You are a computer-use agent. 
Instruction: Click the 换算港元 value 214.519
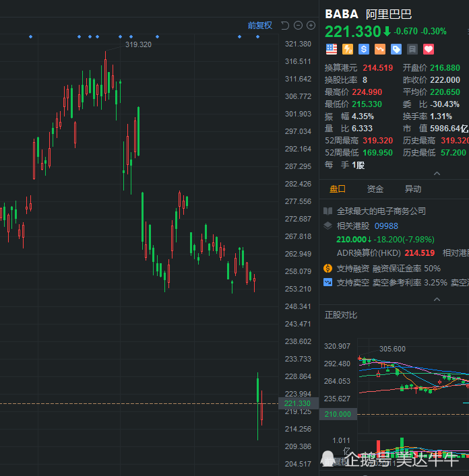click(x=377, y=68)
